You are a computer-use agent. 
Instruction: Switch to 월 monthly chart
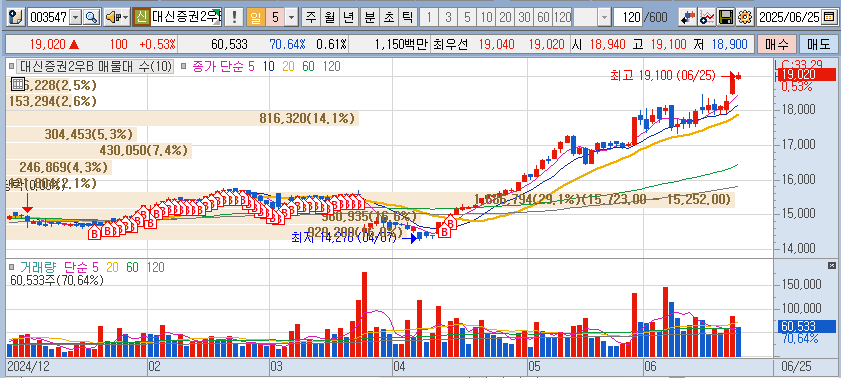[x=329, y=17]
